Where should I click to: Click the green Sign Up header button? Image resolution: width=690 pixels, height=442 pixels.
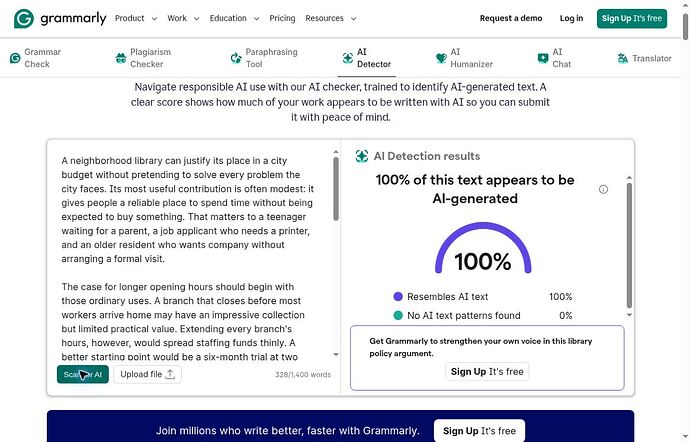tap(632, 18)
